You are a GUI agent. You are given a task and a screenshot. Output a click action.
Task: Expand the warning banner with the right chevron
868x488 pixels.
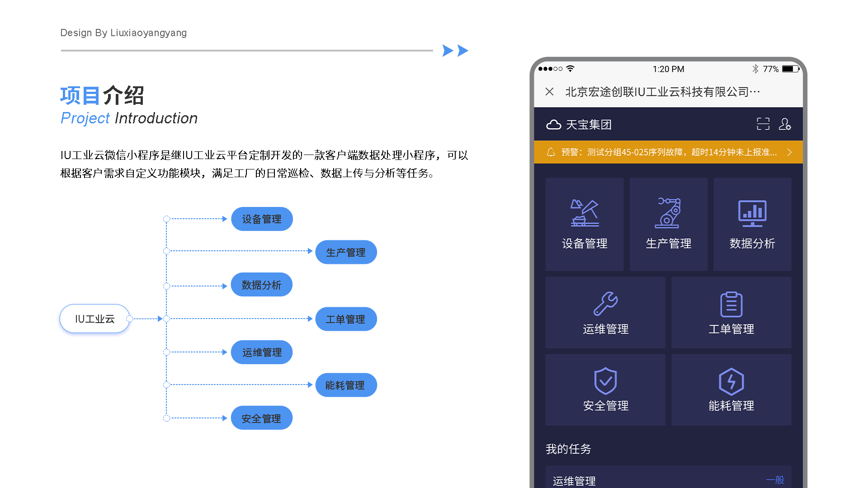point(789,152)
